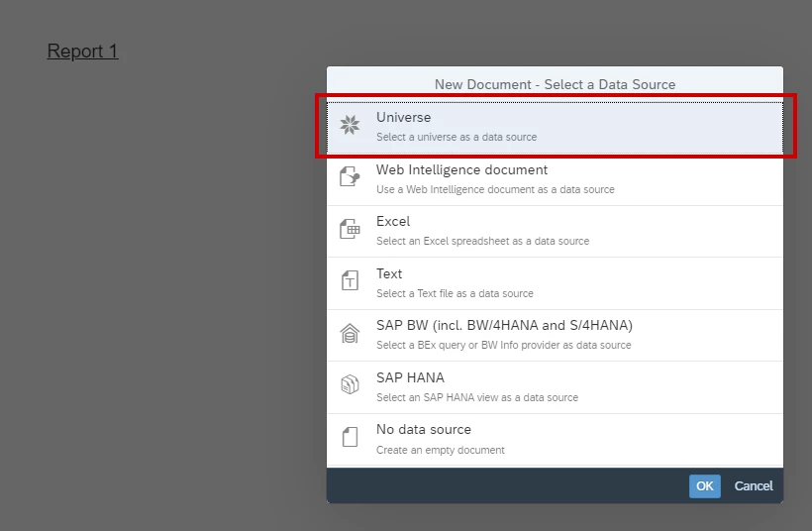Screen dimensions: 812x531
Task: Click 'Select a Text file as a data source'
Action: coord(455,293)
